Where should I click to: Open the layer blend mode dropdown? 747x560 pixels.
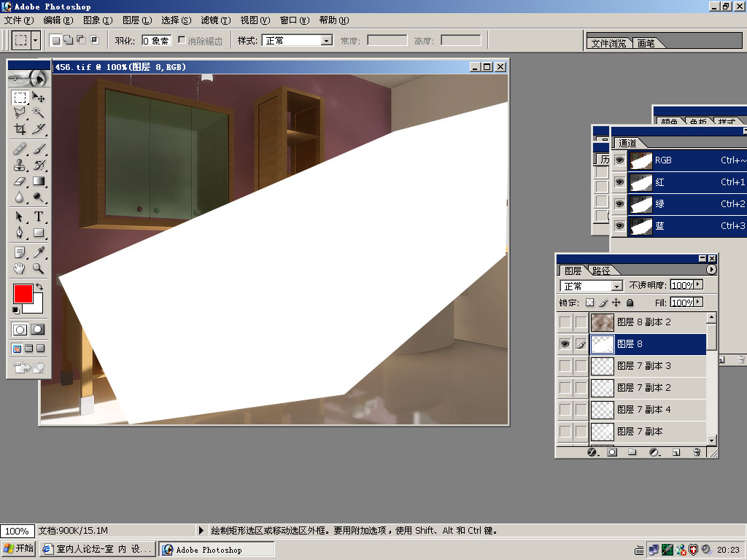click(x=617, y=286)
